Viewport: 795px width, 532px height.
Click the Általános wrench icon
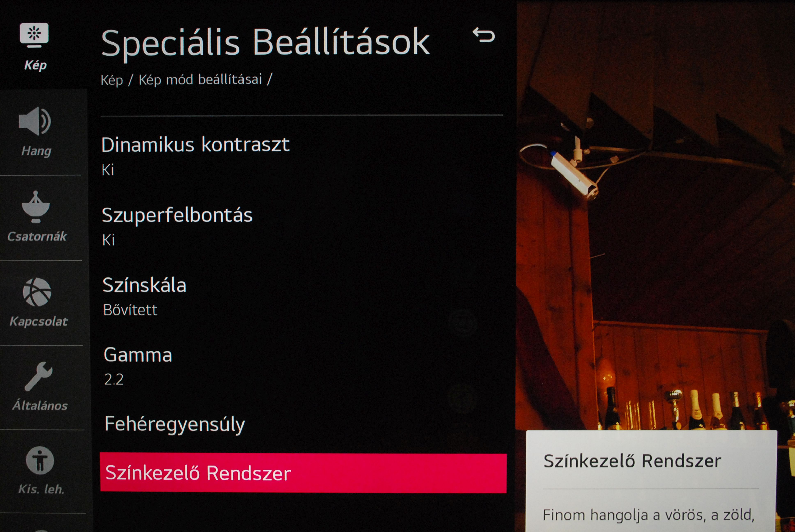click(38, 376)
